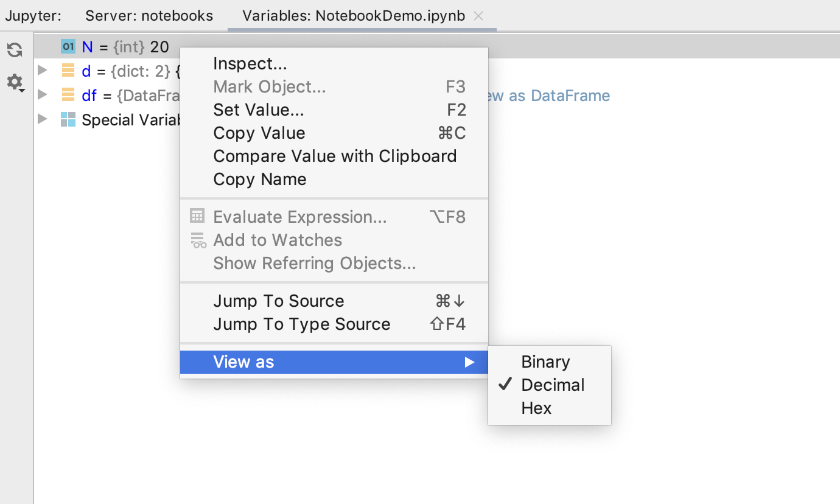The width and height of the screenshot is (840, 504).
Task: Click the DataFrame icon next to df
Action: pos(68,95)
